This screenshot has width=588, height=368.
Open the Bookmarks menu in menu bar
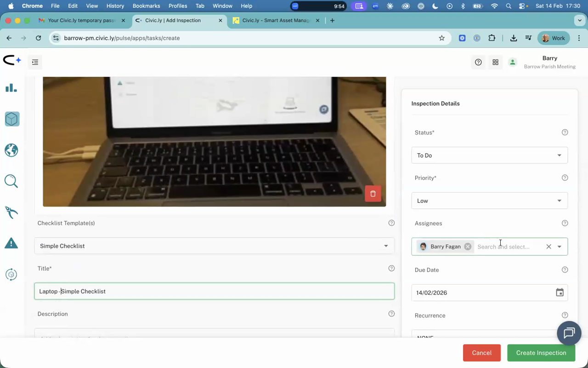tap(146, 6)
